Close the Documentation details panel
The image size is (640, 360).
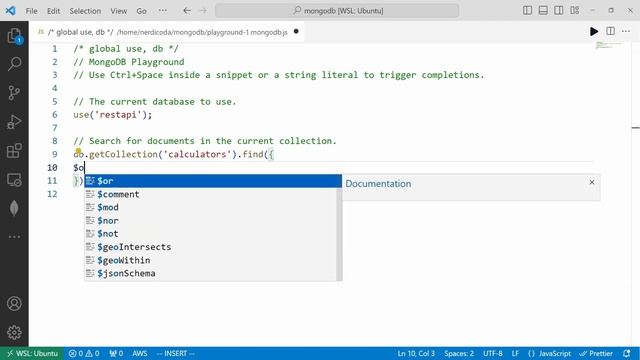click(x=592, y=182)
